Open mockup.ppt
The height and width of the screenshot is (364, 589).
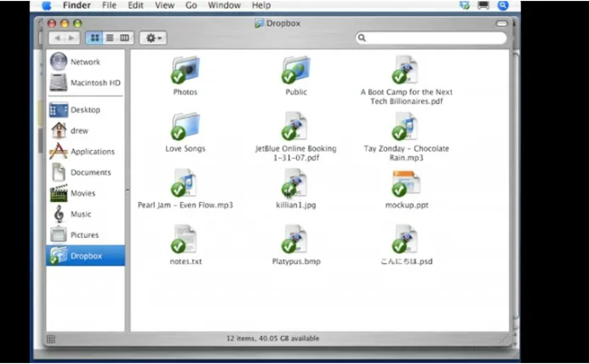405,183
